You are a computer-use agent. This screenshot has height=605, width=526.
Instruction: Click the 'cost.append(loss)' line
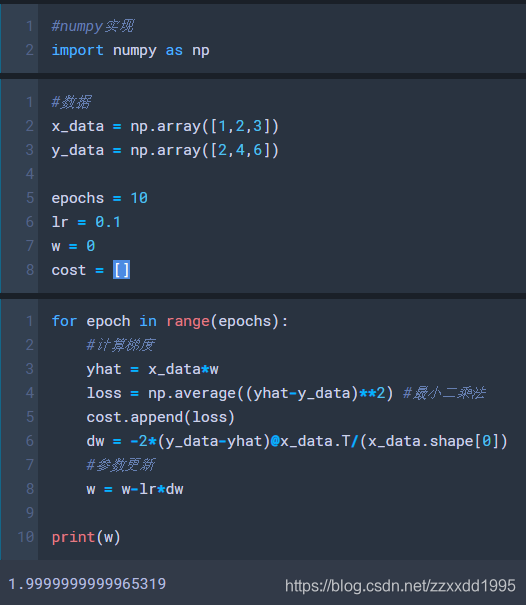[161, 417]
